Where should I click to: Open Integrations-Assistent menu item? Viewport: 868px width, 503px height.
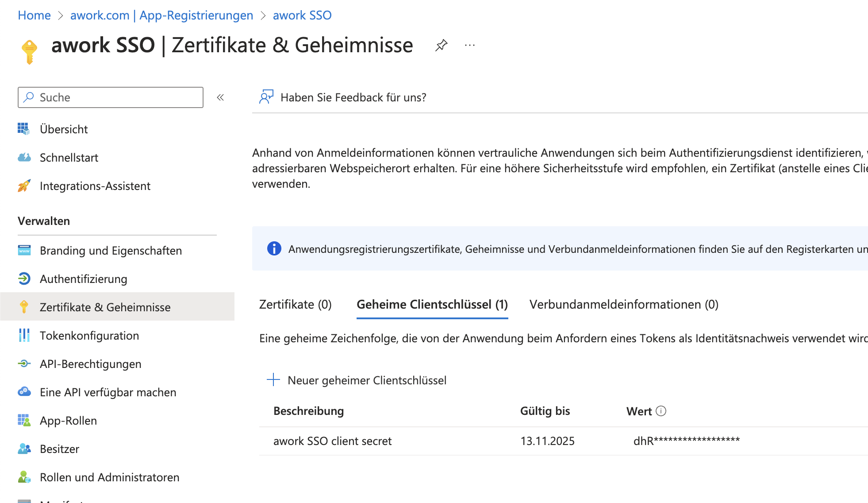(x=95, y=186)
